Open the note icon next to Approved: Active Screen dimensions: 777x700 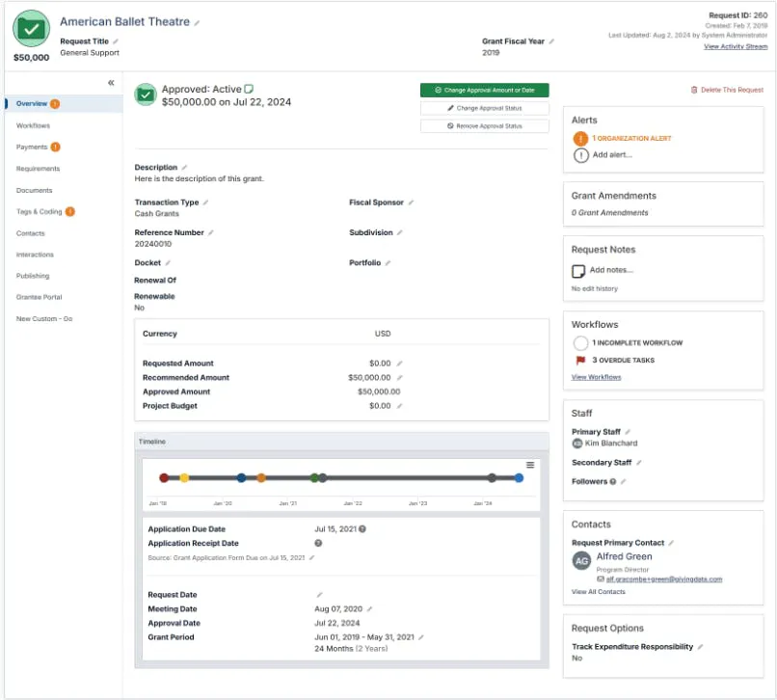249,89
